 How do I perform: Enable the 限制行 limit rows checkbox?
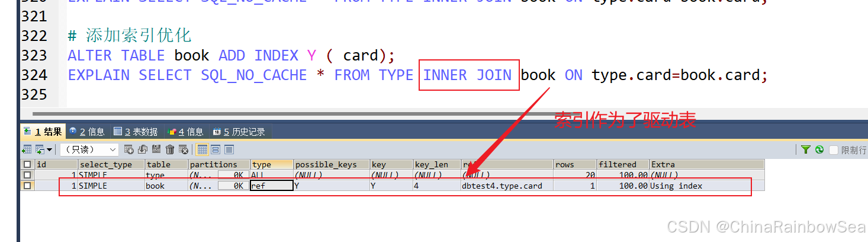click(x=834, y=150)
